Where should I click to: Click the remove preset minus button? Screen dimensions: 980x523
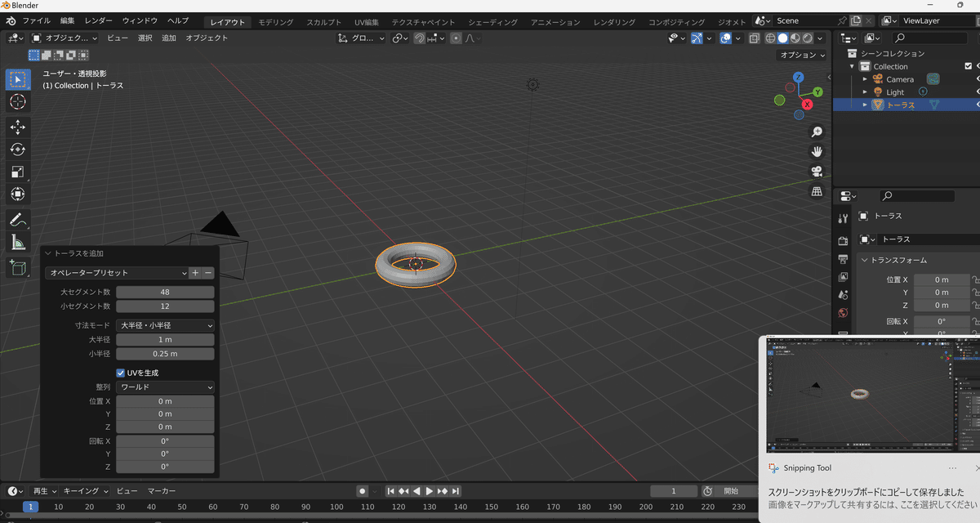pyautogui.click(x=208, y=273)
